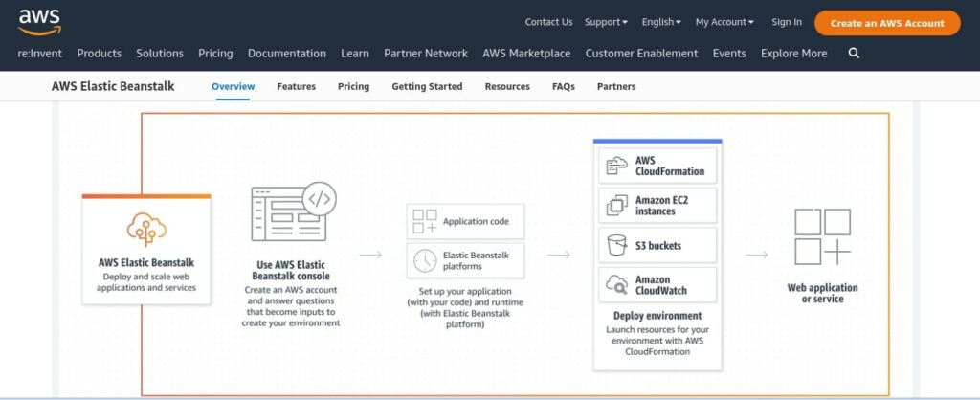Open the Contact Us link

[548, 22]
